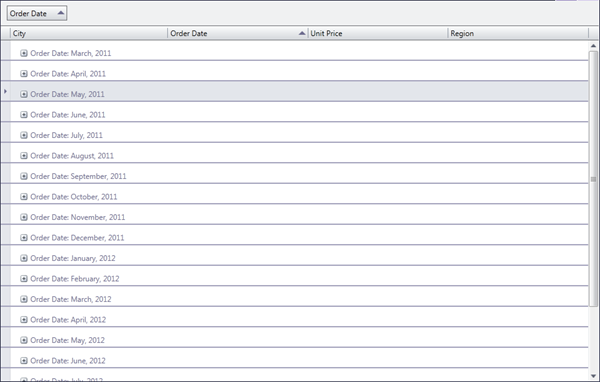Expand the August, 2011 order date group
Screen dimensions: 600x382
click(x=24, y=155)
